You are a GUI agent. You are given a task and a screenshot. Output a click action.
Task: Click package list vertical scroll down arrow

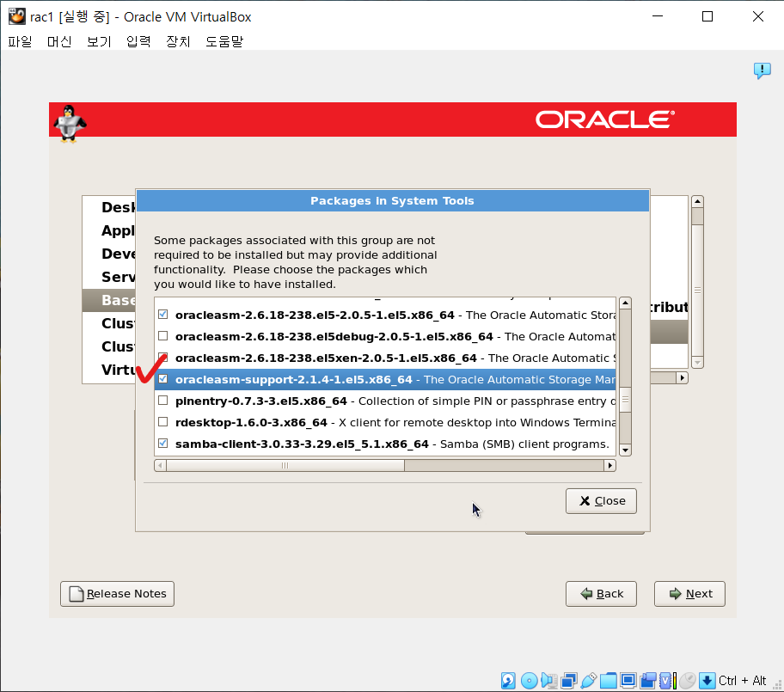[625, 450]
